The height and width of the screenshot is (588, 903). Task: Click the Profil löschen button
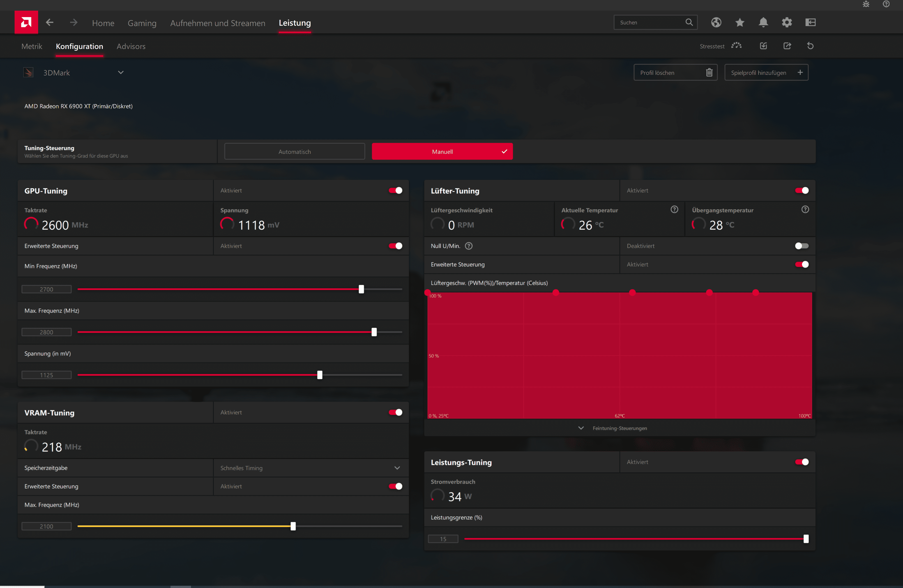pos(675,72)
